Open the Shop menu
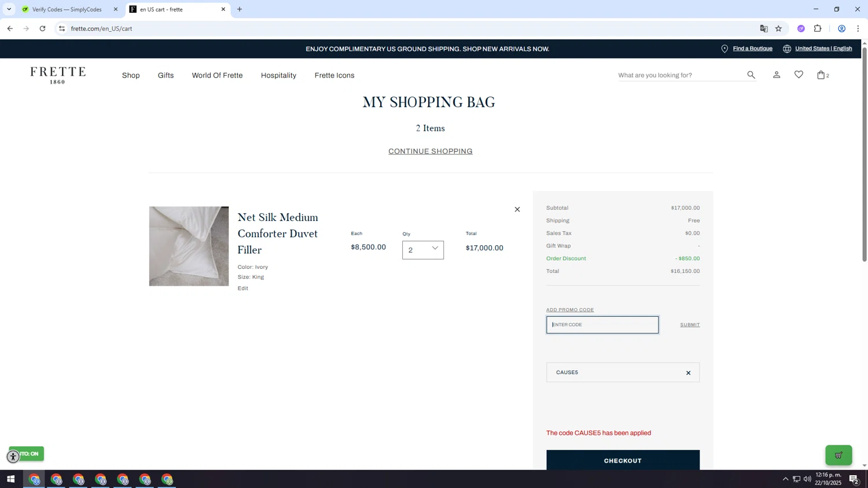This screenshot has width=868, height=488. (x=131, y=75)
